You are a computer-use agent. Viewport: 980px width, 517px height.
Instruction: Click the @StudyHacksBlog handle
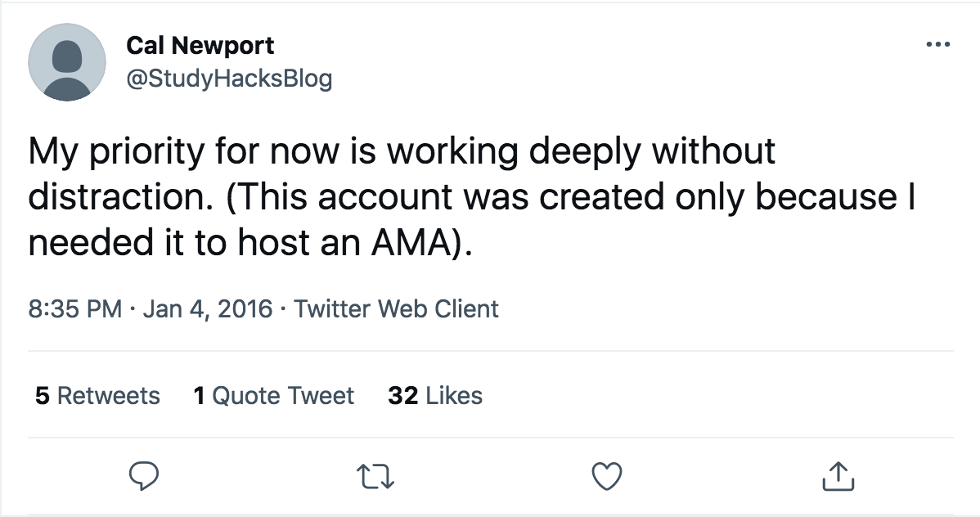point(229,79)
